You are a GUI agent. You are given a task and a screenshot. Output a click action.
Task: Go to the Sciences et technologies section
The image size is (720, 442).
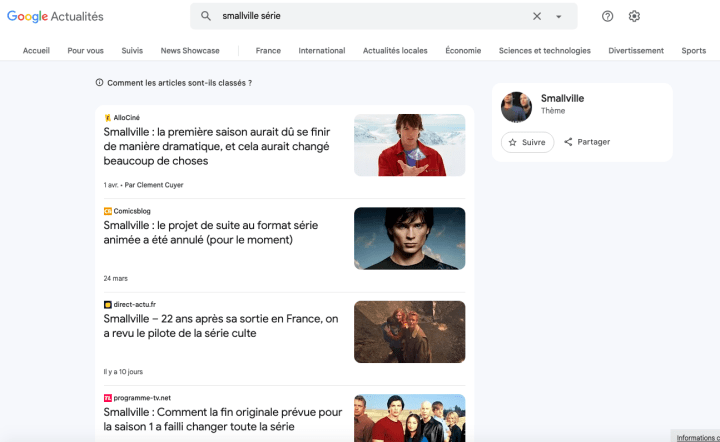[x=545, y=51]
